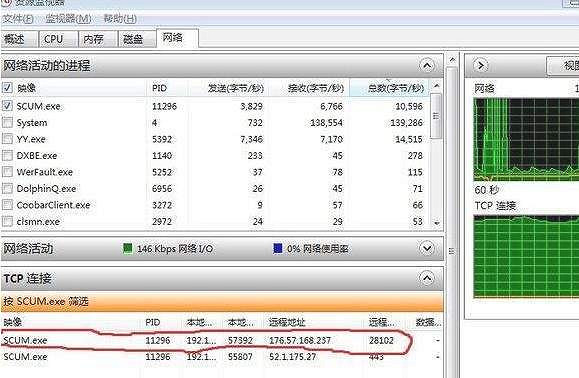Check the CoobarClient.exe process checkbox

click(x=7, y=205)
